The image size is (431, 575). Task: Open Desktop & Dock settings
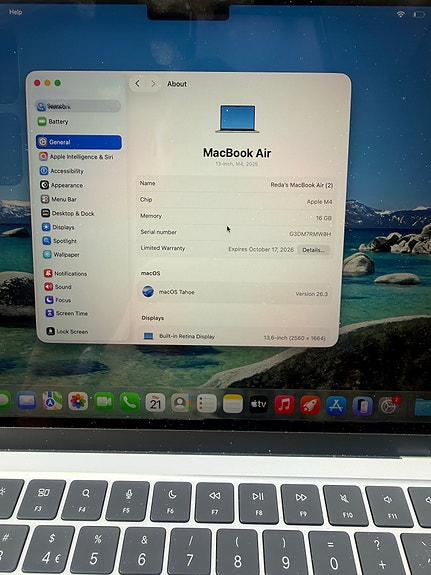(67, 213)
